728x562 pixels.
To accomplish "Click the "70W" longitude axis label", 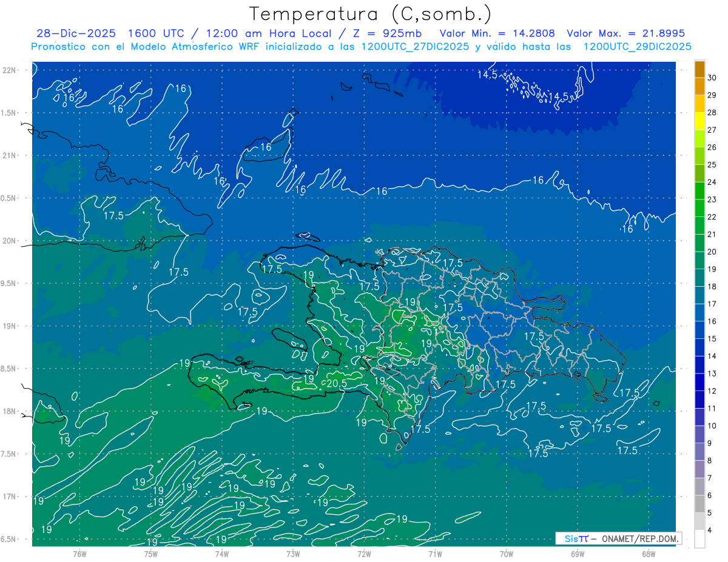I will [x=507, y=554].
